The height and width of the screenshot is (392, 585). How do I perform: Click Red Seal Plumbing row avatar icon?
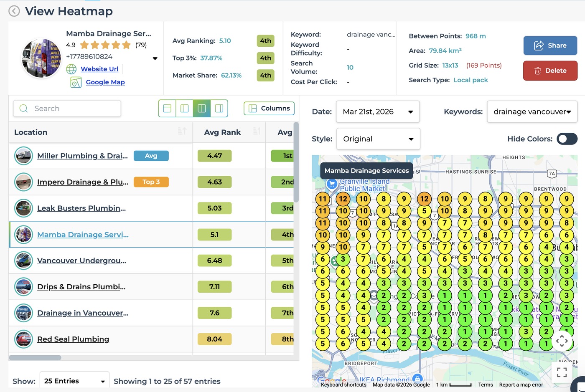click(23, 339)
